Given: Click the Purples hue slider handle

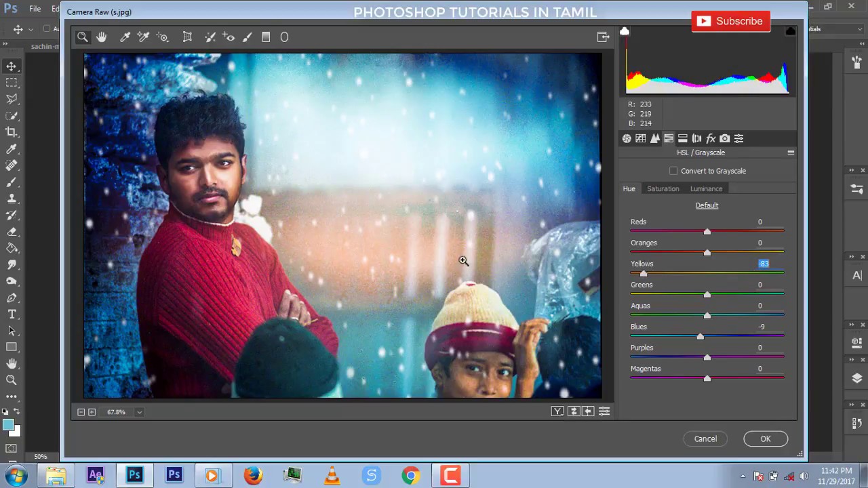Looking at the screenshot, I should point(707,358).
